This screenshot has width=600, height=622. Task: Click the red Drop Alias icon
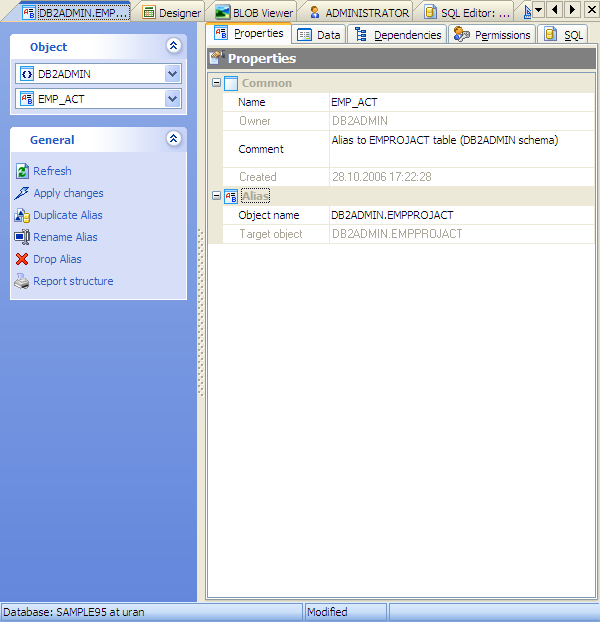[x=22, y=259]
